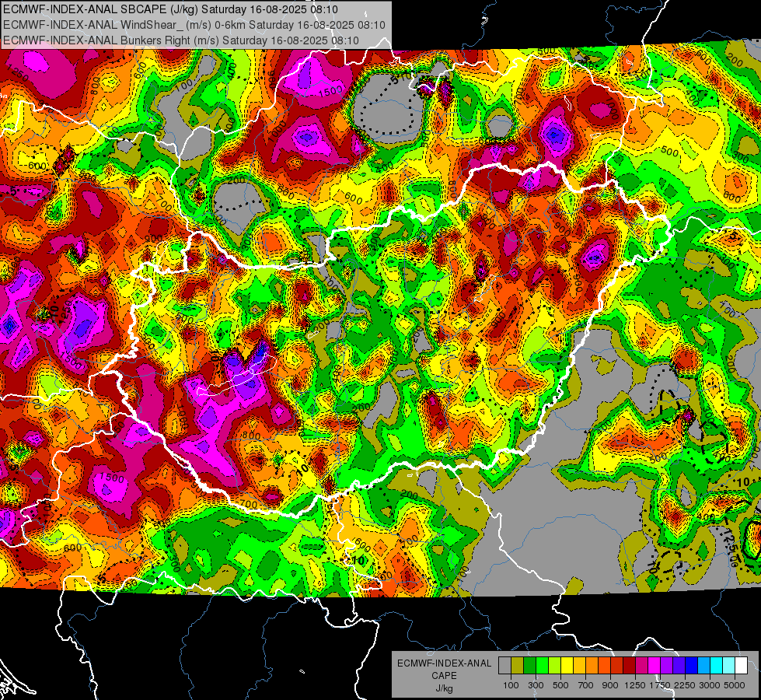
Task: Select the pure blue legend swatch after 2250
Action: coord(691,665)
